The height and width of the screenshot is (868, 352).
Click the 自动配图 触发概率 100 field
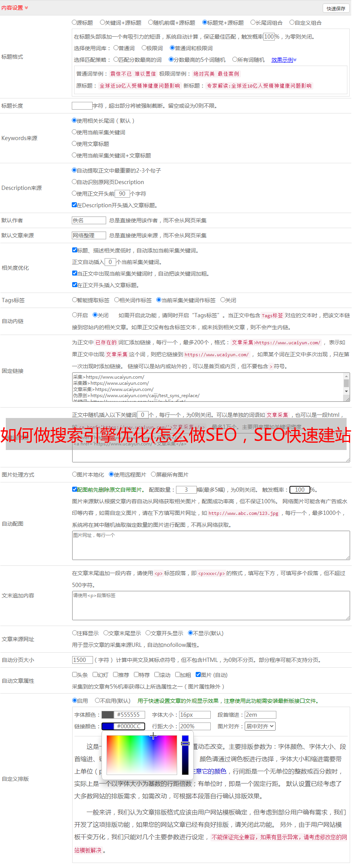click(300, 490)
